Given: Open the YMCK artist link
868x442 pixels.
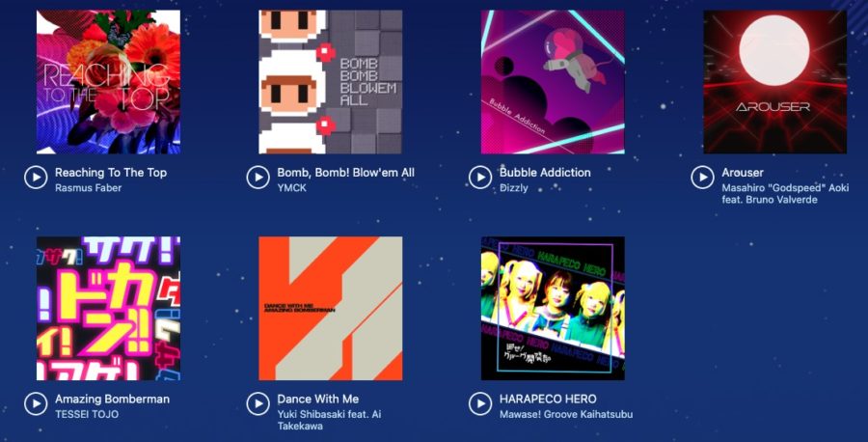Looking at the screenshot, I should [x=291, y=188].
